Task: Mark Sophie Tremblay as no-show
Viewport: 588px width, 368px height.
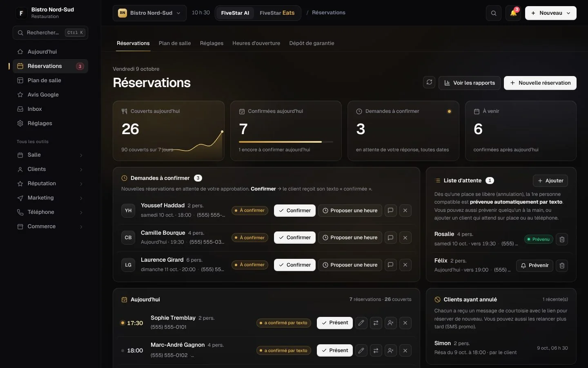Action: pyautogui.click(x=390, y=323)
